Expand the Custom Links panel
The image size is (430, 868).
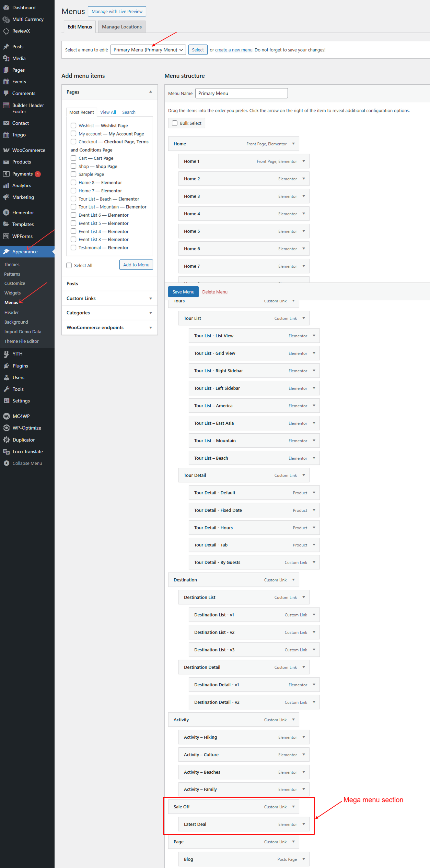151,298
